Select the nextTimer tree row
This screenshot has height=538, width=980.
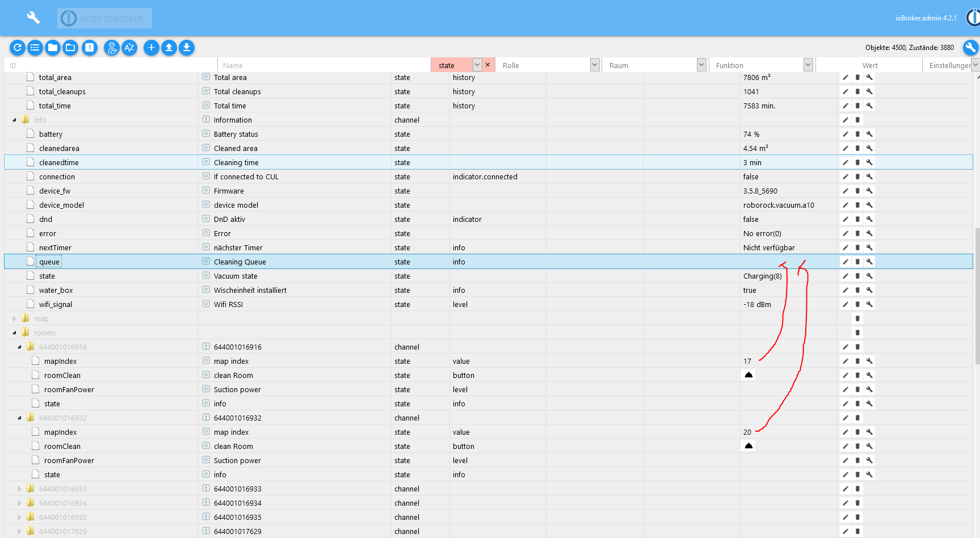[x=488, y=247]
